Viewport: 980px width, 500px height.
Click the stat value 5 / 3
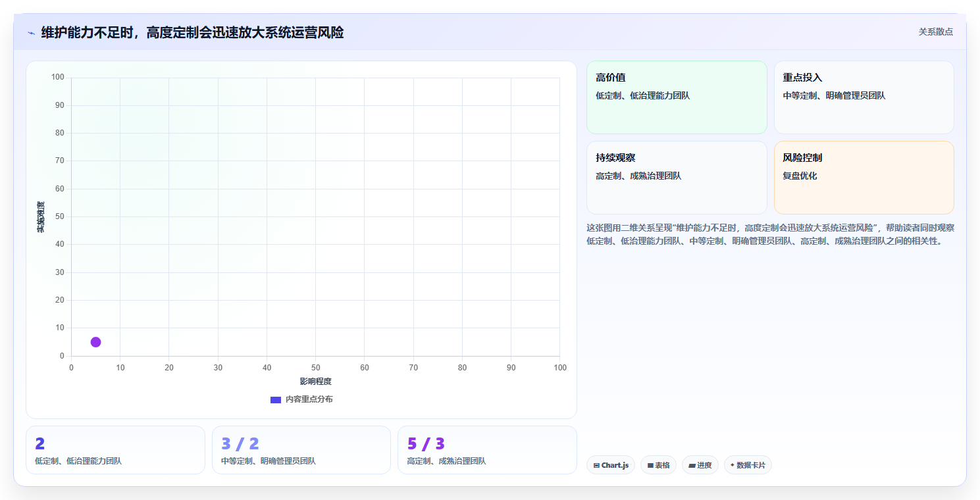[426, 444]
